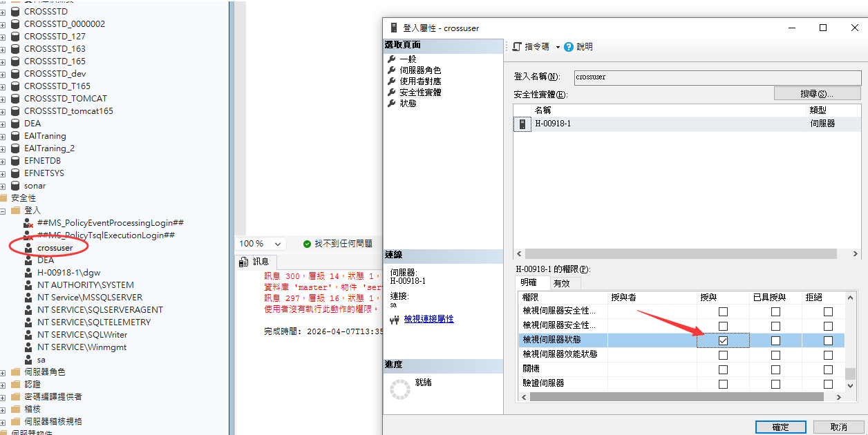868x435 pixels.
Task: Click the 說明 help icon
Action: (569, 47)
